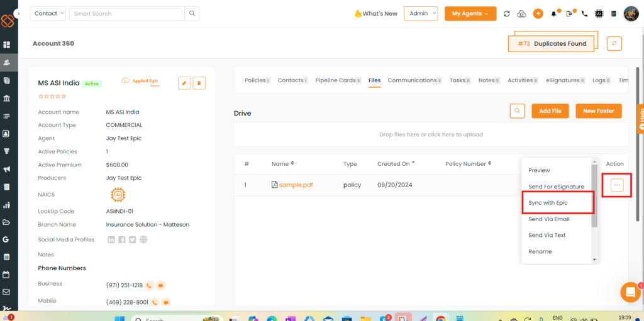Switch to the Communications tab
Viewport: 644px width, 321px height.
(x=414, y=80)
